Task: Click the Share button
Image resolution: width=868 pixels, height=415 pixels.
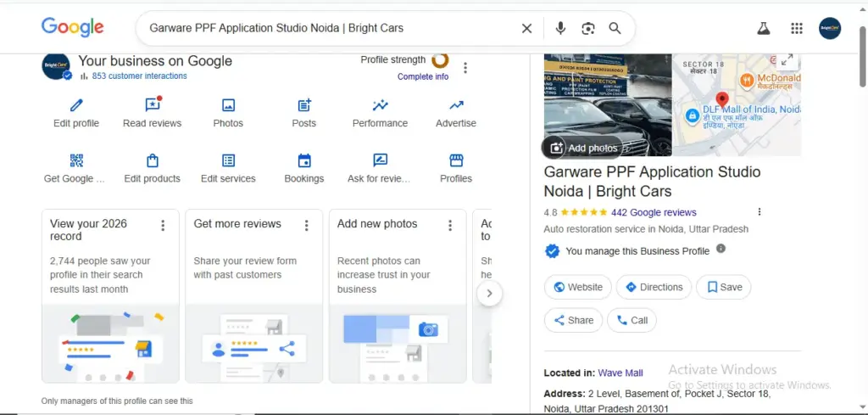Action: tap(574, 320)
